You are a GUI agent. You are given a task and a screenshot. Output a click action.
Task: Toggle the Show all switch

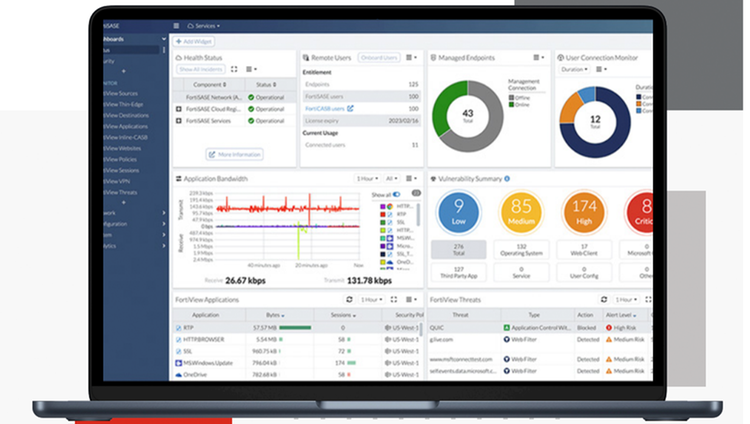point(397,194)
